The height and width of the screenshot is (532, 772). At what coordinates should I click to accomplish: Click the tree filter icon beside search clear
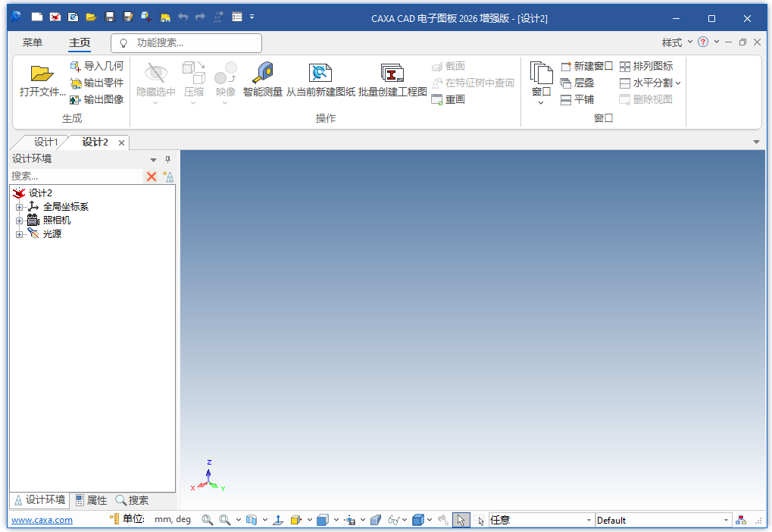point(168,177)
